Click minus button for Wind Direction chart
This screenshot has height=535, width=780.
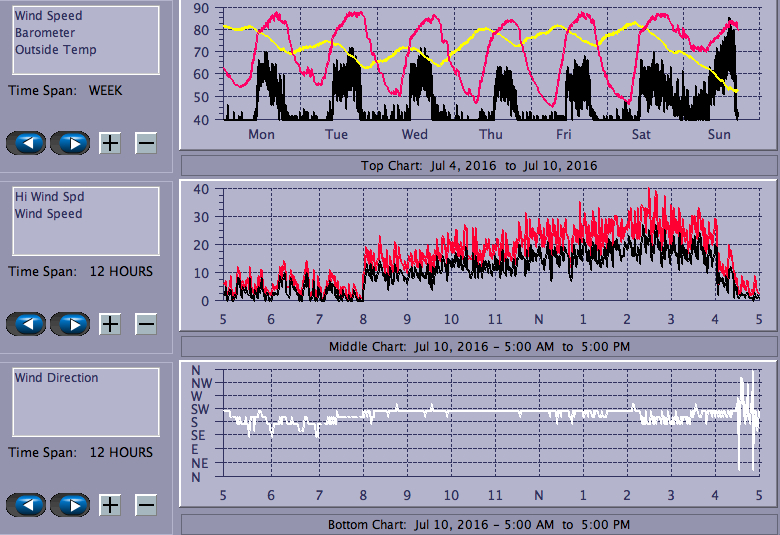pyautogui.click(x=146, y=505)
